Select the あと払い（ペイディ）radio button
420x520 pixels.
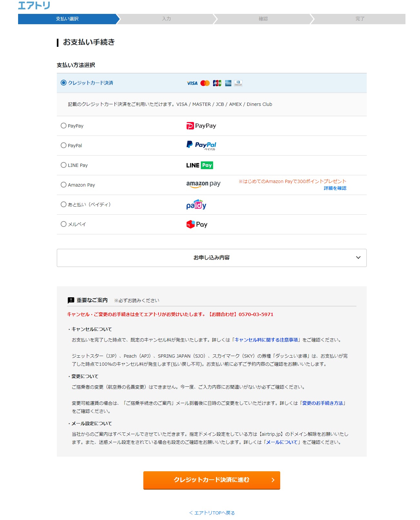coord(64,205)
